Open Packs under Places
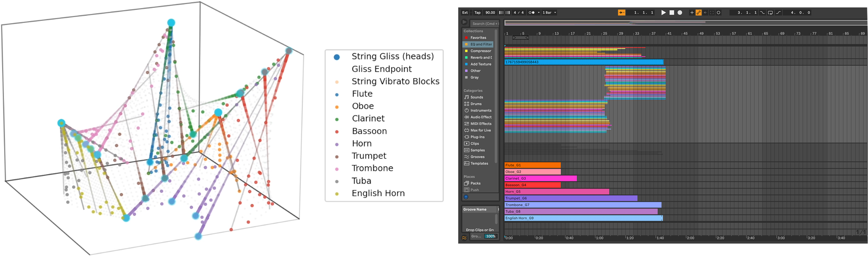868x258 pixels. click(x=478, y=183)
